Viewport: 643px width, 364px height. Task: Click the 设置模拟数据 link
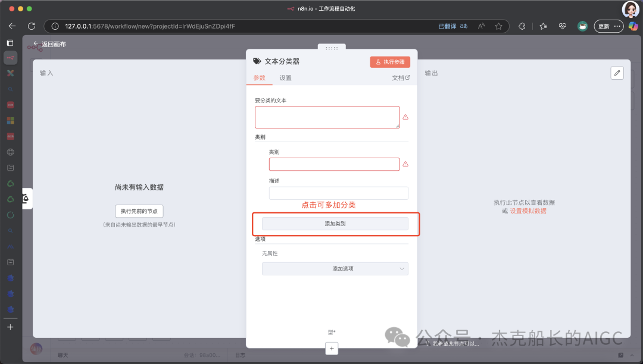(x=528, y=211)
